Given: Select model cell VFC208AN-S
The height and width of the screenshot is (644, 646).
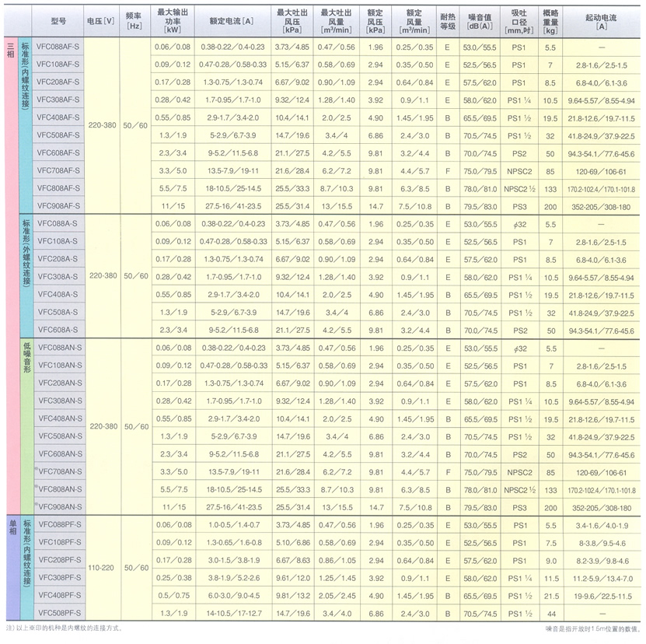Looking at the screenshot, I should pos(60,383).
